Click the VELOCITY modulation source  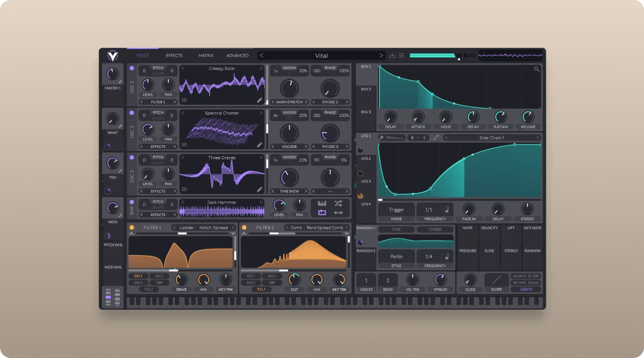coord(489,228)
